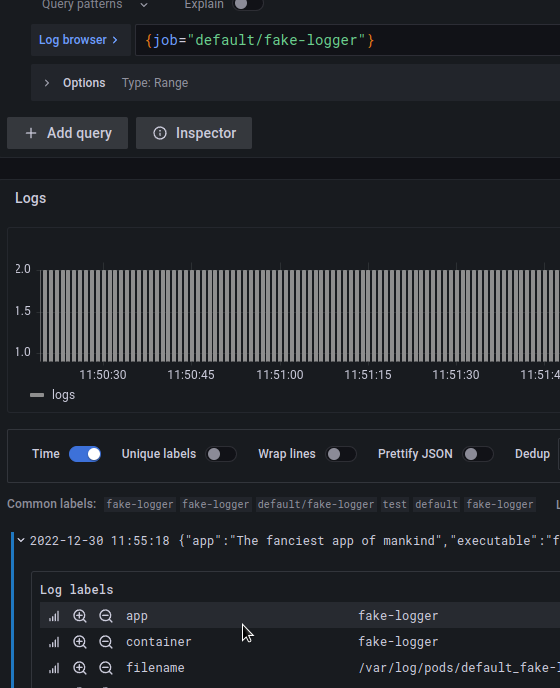Enable Prettify JSON toggle
Screen dimensions: 560x688
(x=478, y=454)
